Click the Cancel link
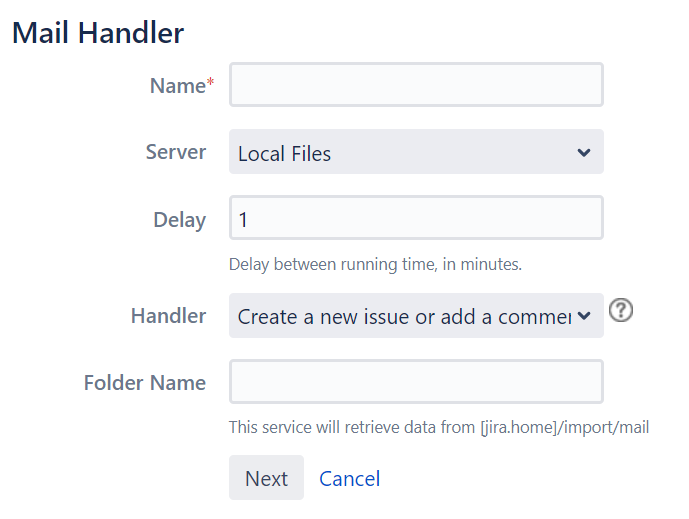The width and height of the screenshot is (689, 519). click(349, 479)
